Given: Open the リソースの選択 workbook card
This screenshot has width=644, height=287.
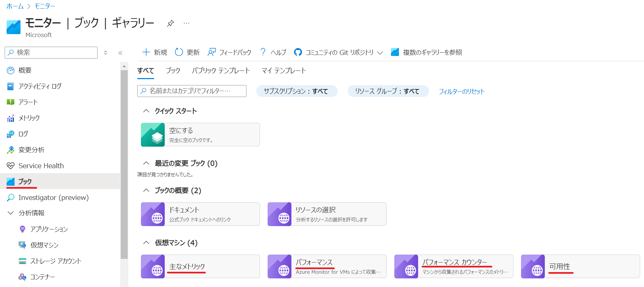Looking at the screenshot, I should tap(327, 214).
